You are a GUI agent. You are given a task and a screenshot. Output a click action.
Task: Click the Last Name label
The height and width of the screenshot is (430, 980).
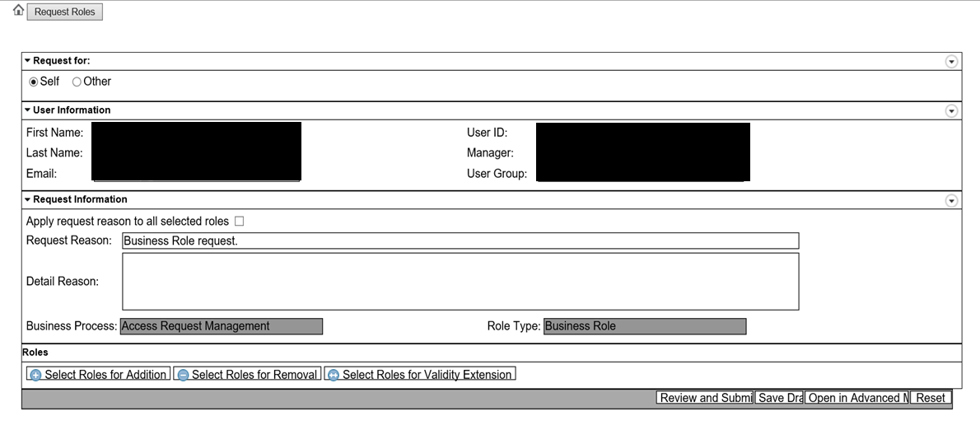click(54, 152)
